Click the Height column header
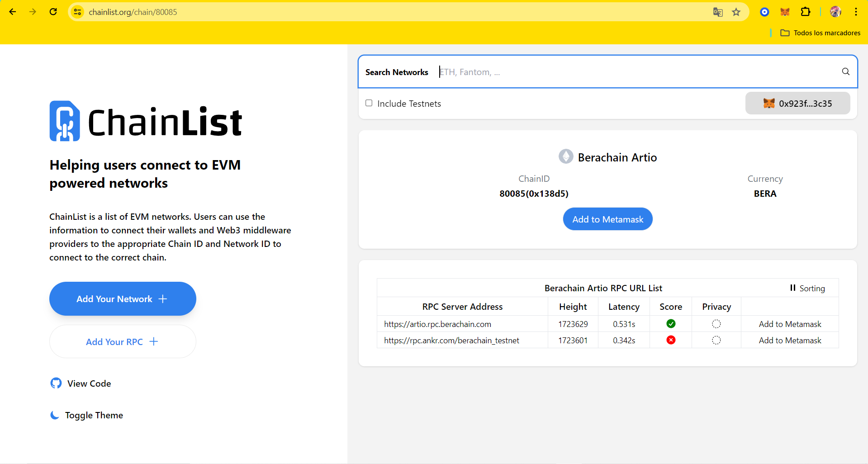Screen dimensions: 868x464 click(573, 307)
